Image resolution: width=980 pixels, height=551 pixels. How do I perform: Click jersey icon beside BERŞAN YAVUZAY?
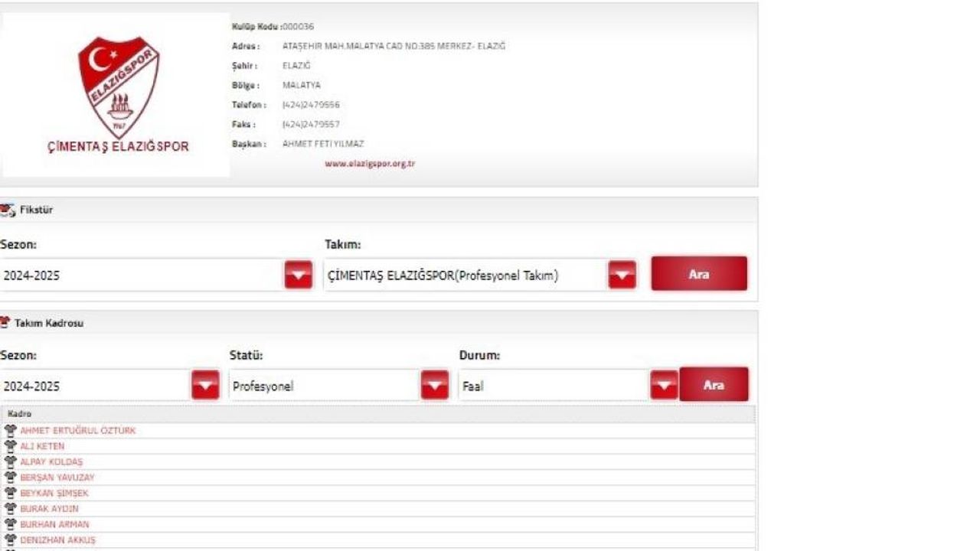point(11,478)
